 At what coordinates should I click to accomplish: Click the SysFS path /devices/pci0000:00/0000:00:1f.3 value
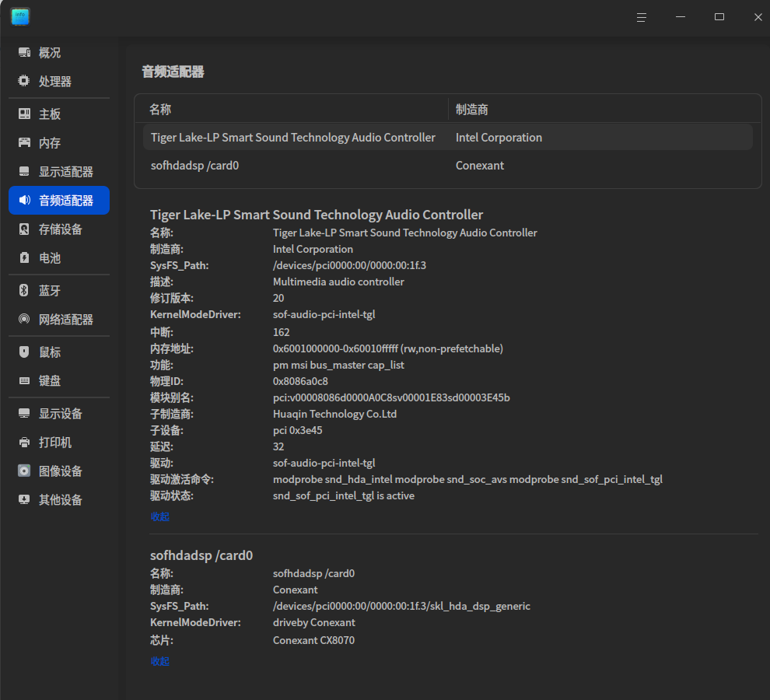click(x=349, y=265)
